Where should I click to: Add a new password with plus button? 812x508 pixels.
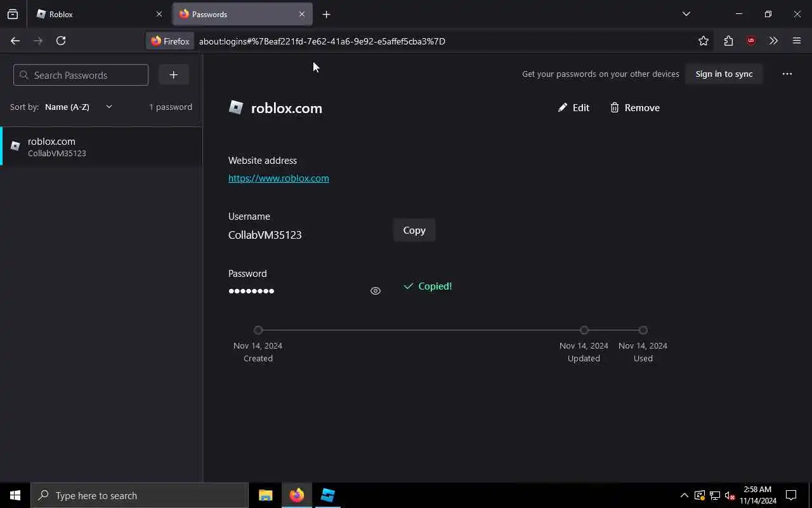[173, 75]
